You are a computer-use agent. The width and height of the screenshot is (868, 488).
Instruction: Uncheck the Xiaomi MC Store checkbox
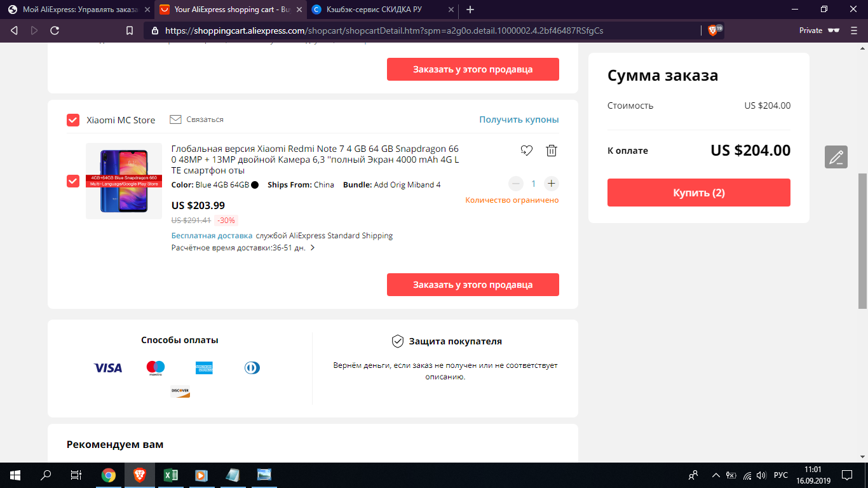tap(73, 120)
